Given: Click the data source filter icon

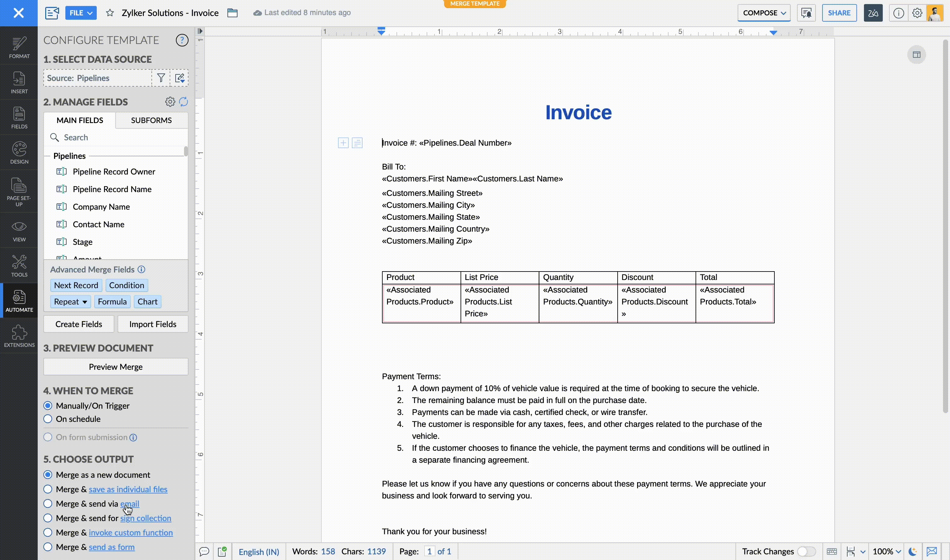Looking at the screenshot, I should [x=161, y=78].
